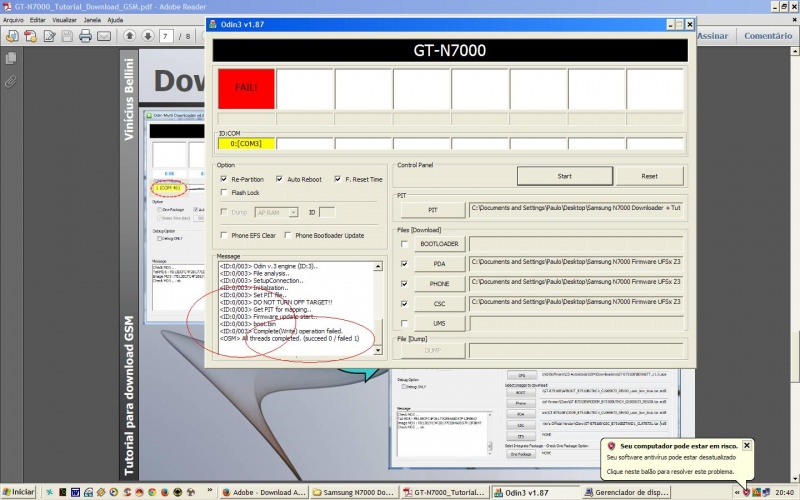Open the page thumbnails panel icon in Adobe Reader
The width and height of the screenshot is (800, 500).
tap(11, 59)
